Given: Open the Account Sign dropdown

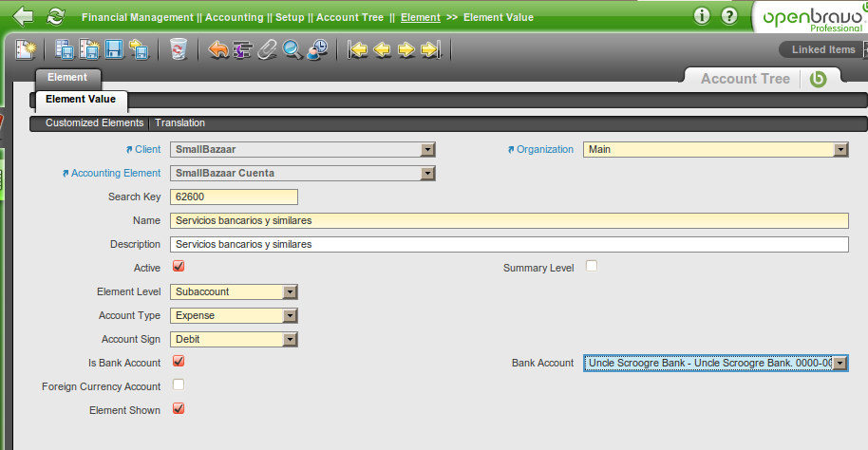Looking at the screenshot, I should point(234,339).
